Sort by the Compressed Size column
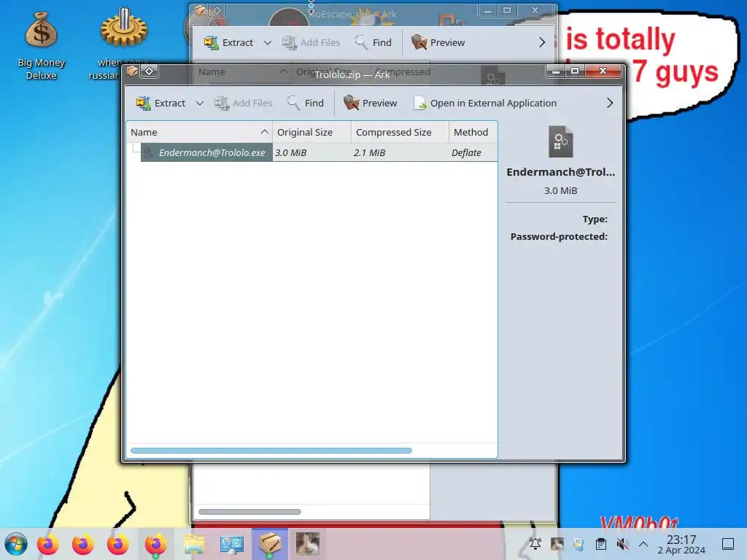This screenshot has width=747, height=560. pyautogui.click(x=400, y=132)
